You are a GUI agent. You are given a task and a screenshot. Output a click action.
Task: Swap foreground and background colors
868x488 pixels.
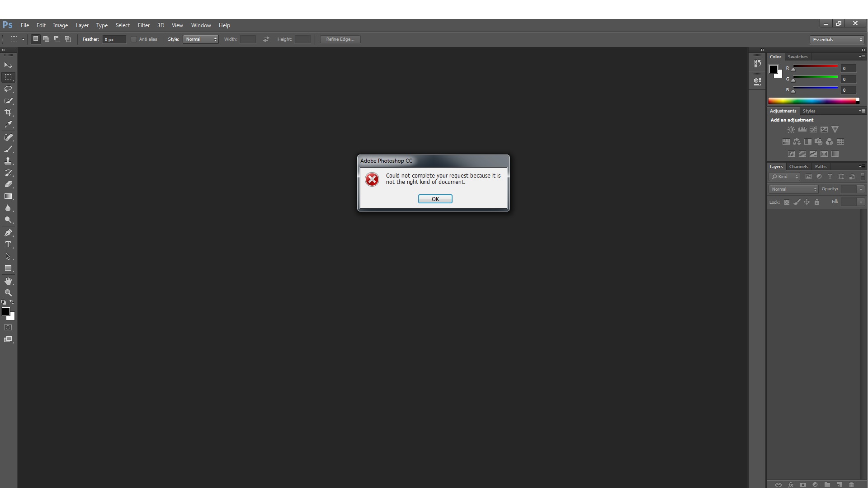point(12,302)
